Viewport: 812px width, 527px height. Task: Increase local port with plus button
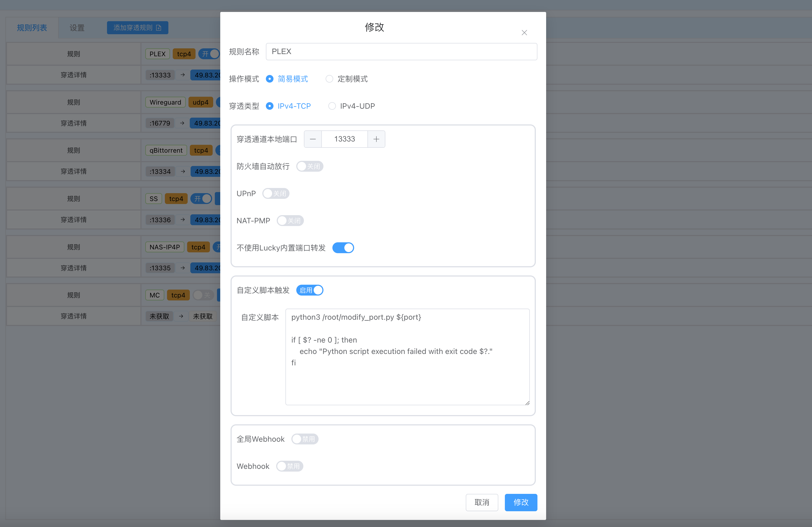click(376, 139)
